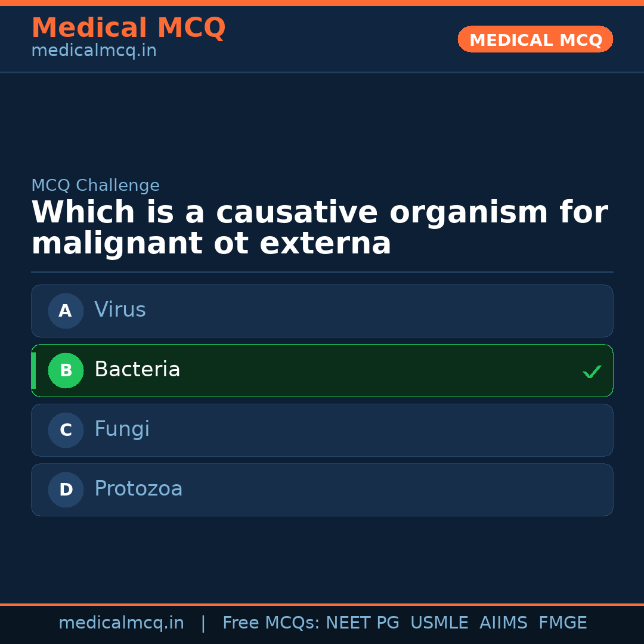This screenshot has height=644, width=644.
Task: Open the USMLE section
Action: click(x=439, y=623)
